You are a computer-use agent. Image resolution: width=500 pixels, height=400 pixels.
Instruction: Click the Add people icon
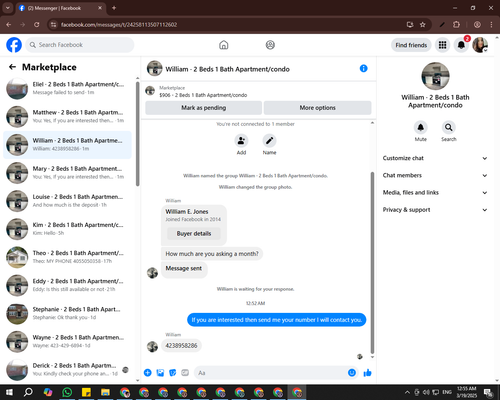[241, 141]
